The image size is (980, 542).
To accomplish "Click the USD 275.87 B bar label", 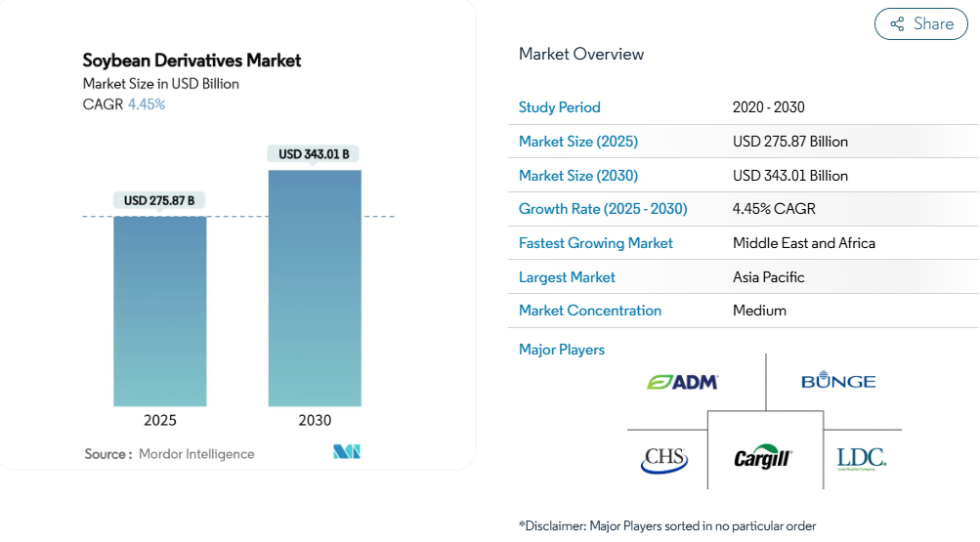I will click(159, 201).
